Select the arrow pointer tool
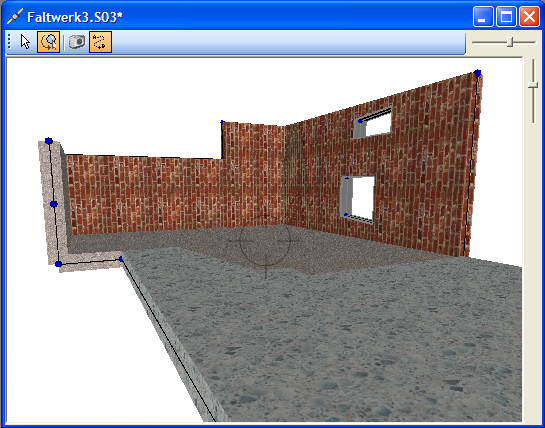This screenshot has height=428, width=545. [x=25, y=42]
